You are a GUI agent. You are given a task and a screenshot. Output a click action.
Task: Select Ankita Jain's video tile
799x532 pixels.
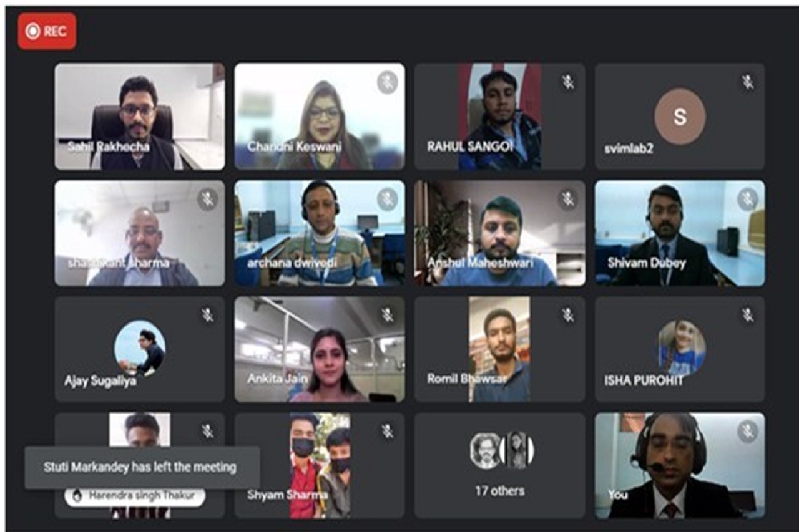(x=320, y=349)
